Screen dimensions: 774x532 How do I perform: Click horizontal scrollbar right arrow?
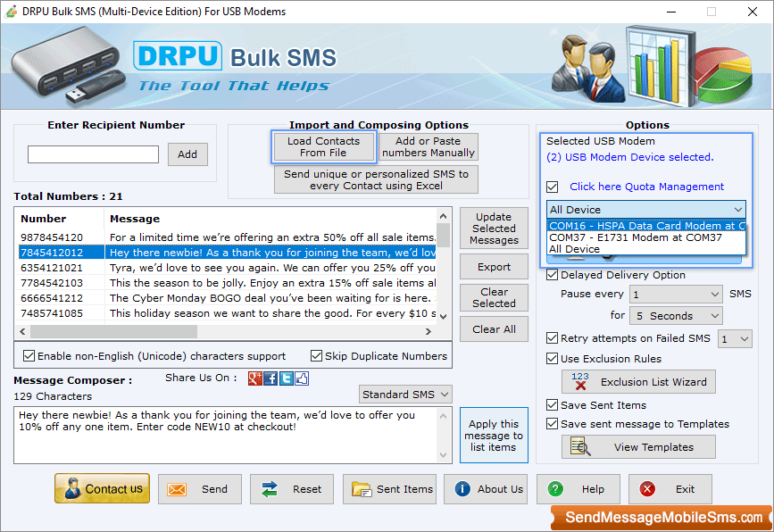click(428, 332)
